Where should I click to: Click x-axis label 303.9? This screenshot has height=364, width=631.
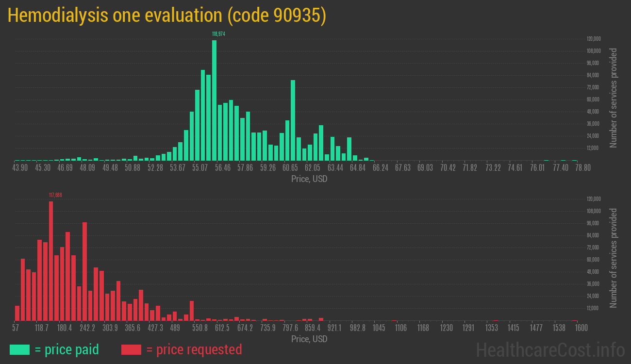coord(110,328)
